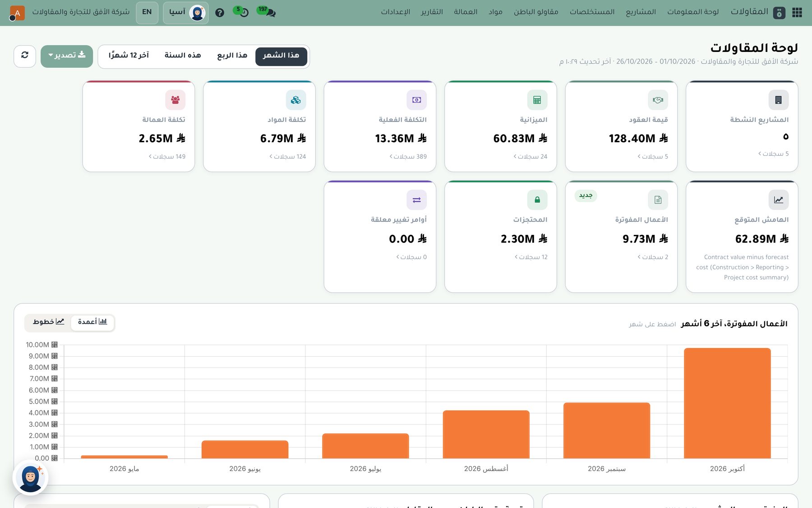Screen dimensions: 812x508
Task: Open the الإعدادات menu
Action: coord(396,12)
